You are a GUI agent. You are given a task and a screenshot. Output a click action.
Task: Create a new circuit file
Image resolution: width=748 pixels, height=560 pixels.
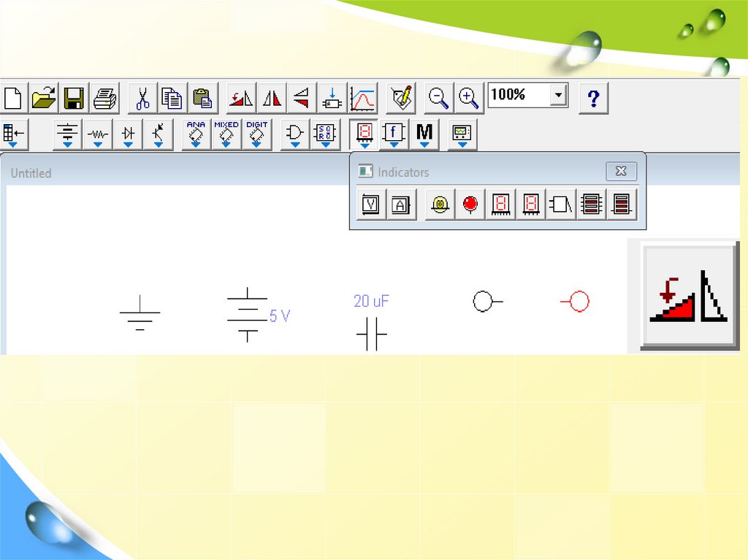tap(13, 99)
